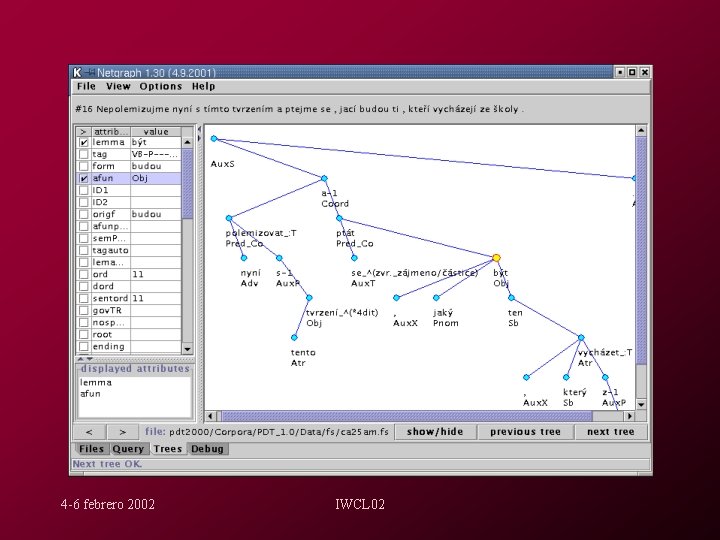Select the nyní Adv node

pyautogui.click(x=244, y=258)
